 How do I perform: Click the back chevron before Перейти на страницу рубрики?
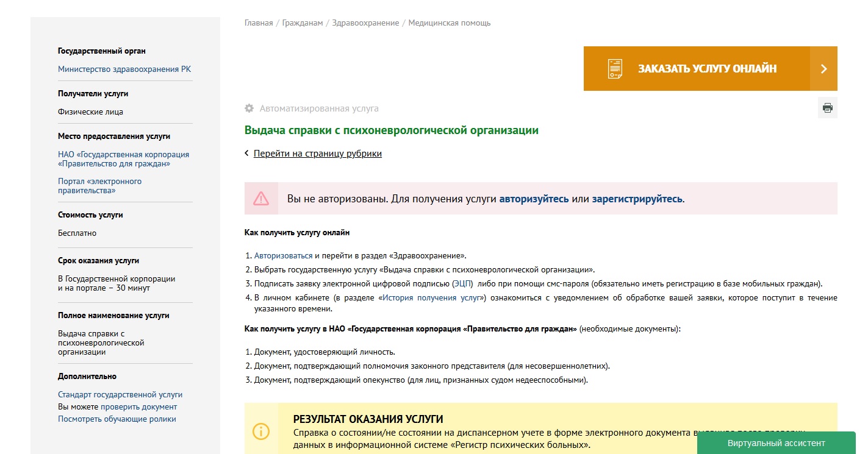pos(247,154)
